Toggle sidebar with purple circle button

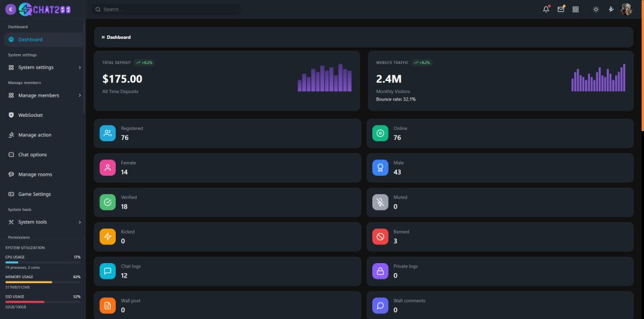pyautogui.click(x=11, y=9)
